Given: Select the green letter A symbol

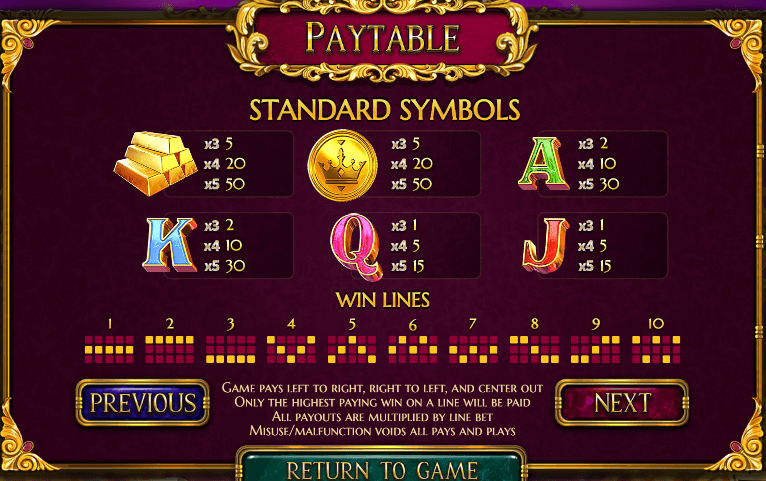Looking at the screenshot, I should pyautogui.click(x=544, y=164).
